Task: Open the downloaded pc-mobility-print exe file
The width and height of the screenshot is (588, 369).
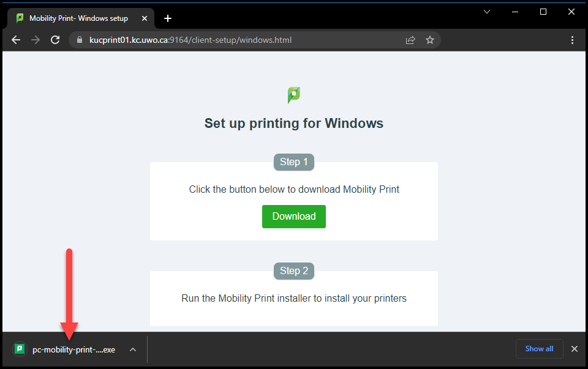Action: 74,349
